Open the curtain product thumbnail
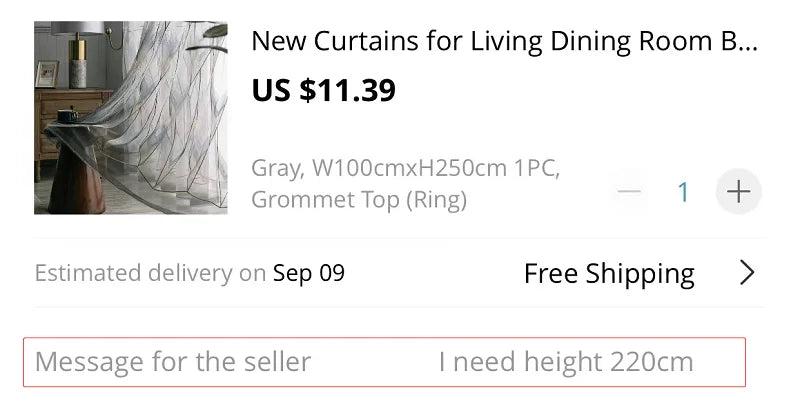800x411 pixels. 130,118
